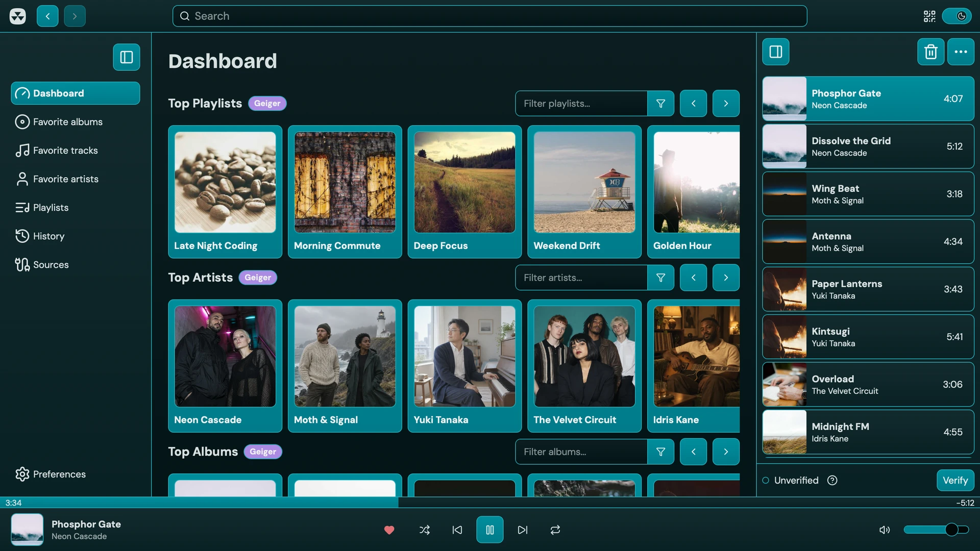Viewport: 980px width, 551px height.
Task: Toggle repeat mode
Action: [x=555, y=530]
